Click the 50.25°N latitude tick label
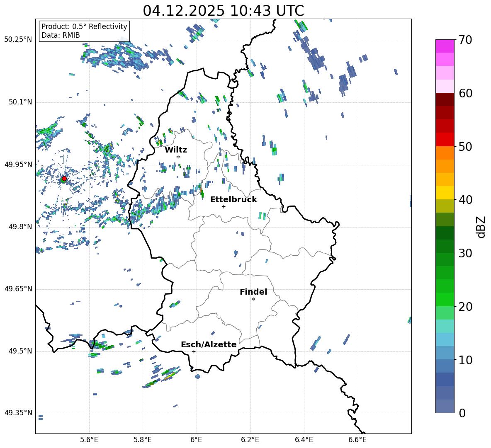491x448 pixels. (x=18, y=40)
